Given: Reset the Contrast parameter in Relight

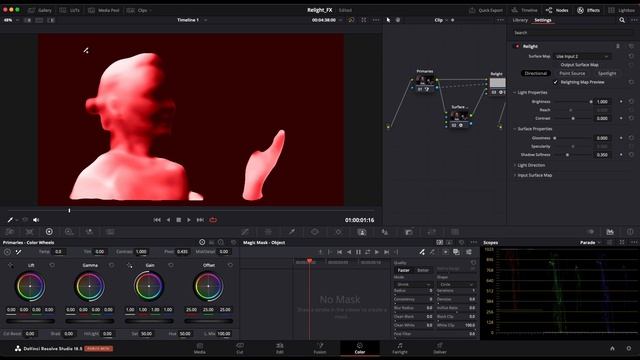Looking at the screenshot, I should pos(631,118).
